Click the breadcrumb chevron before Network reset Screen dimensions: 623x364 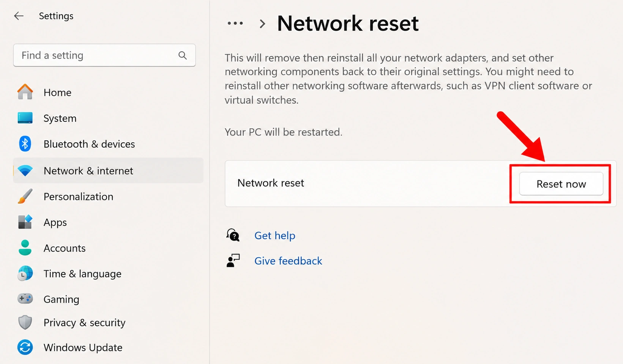click(x=262, y=24)
